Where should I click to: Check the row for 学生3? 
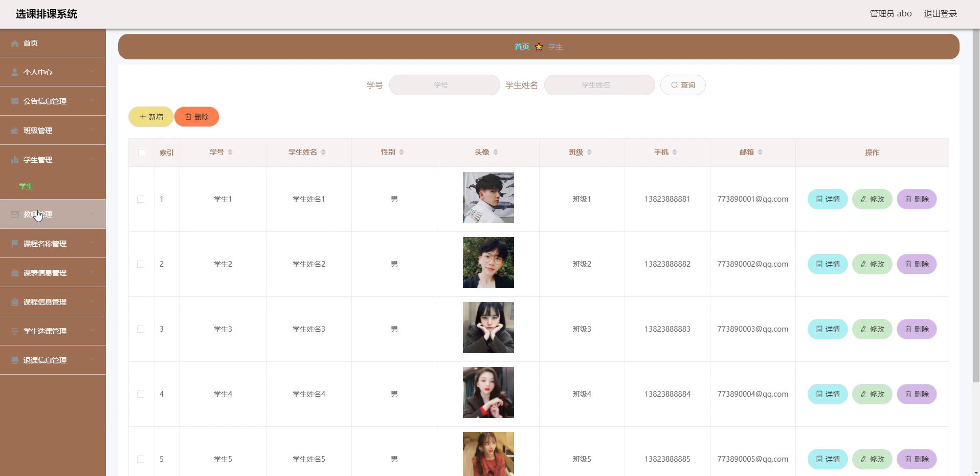(x=141, y=329)
